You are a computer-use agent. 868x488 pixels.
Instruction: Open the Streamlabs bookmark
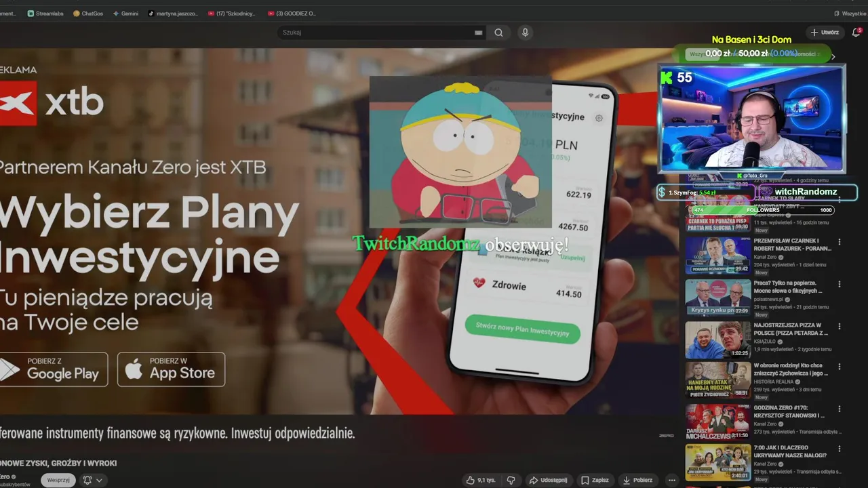[46, 14]
